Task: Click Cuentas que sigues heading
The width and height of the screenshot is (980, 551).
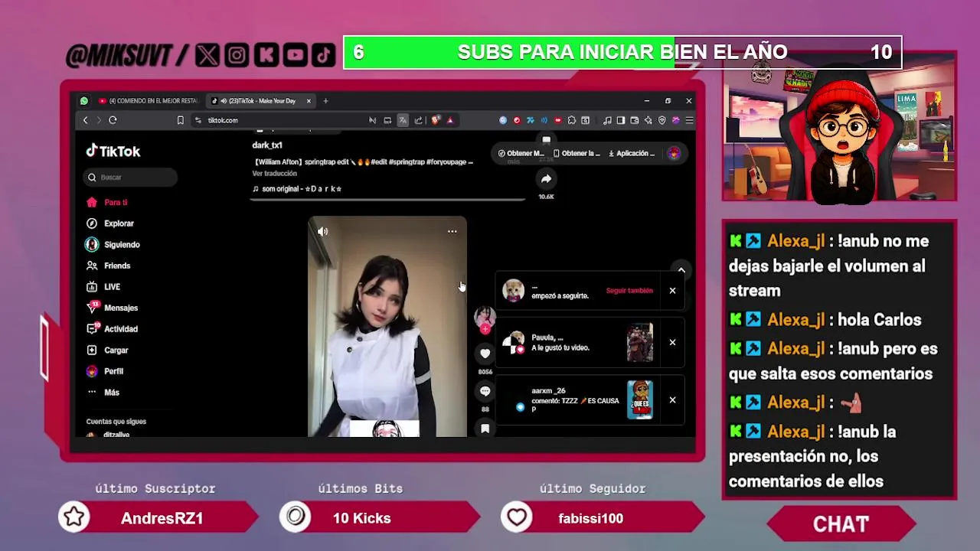Action: 116,422
